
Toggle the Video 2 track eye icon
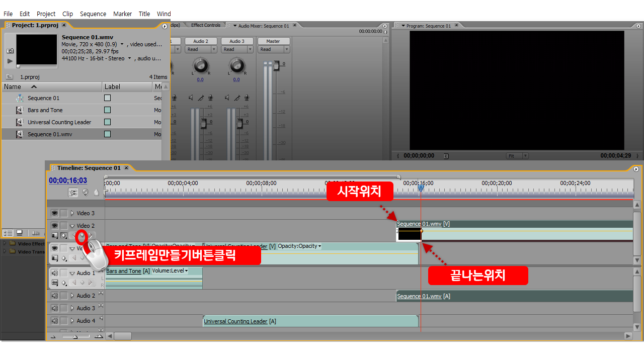pyautogui.click(x=54, y=226)
